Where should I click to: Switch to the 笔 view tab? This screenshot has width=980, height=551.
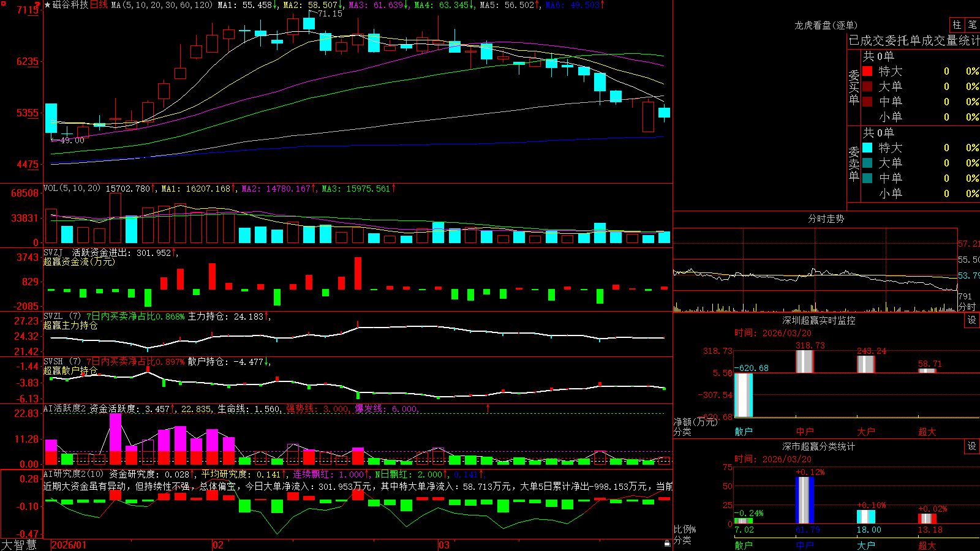pyautogui.click(x=972, y=24)
